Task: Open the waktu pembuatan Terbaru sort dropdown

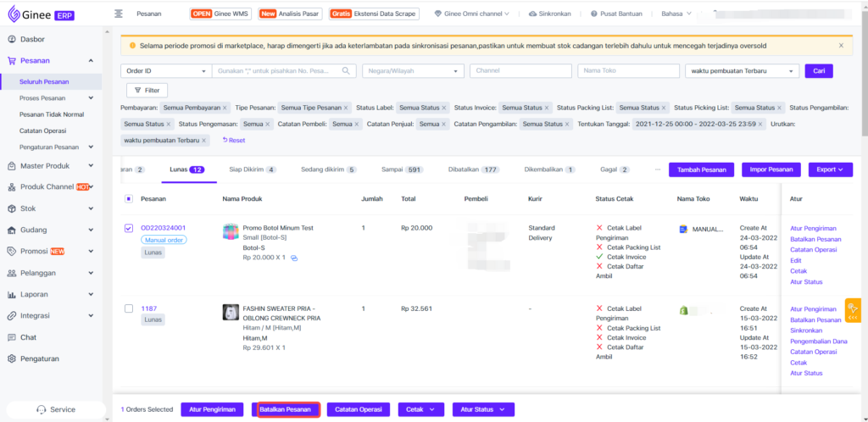Action: pyautogui.click(x=742, y=71)
